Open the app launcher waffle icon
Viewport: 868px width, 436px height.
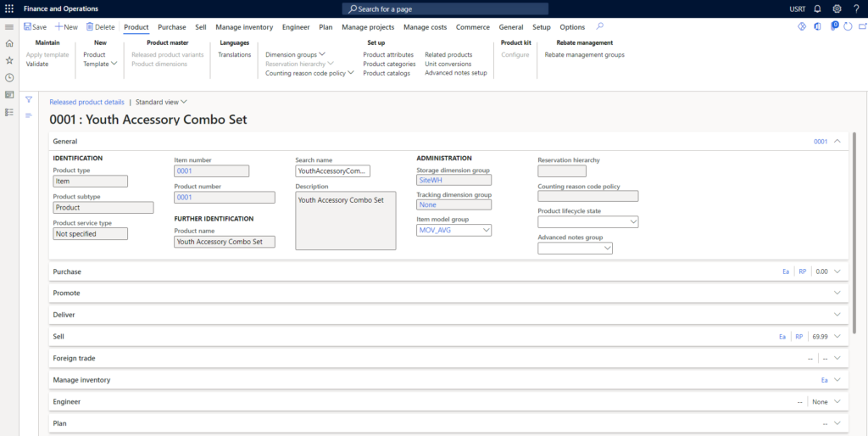click(9, 8)
